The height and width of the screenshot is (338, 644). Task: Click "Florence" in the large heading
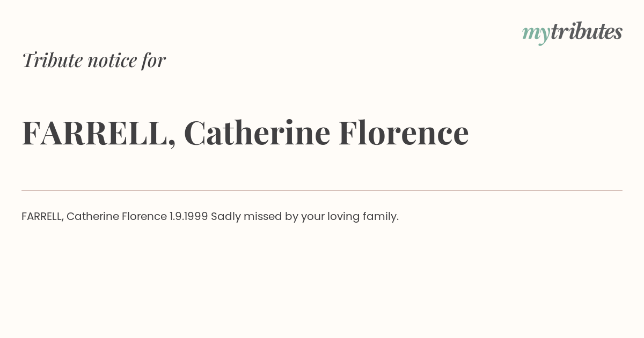[x=404, y=133]
